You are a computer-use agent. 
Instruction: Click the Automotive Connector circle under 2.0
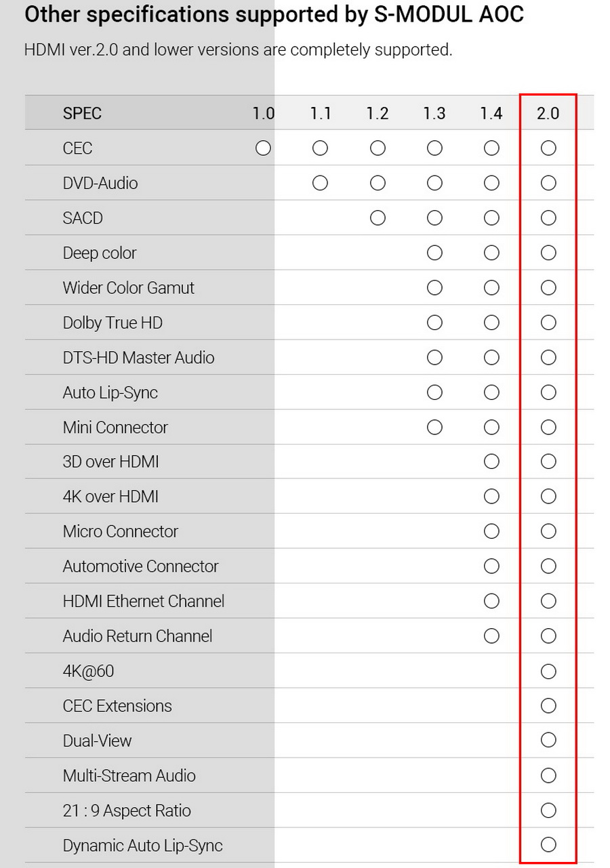[548, 566]
